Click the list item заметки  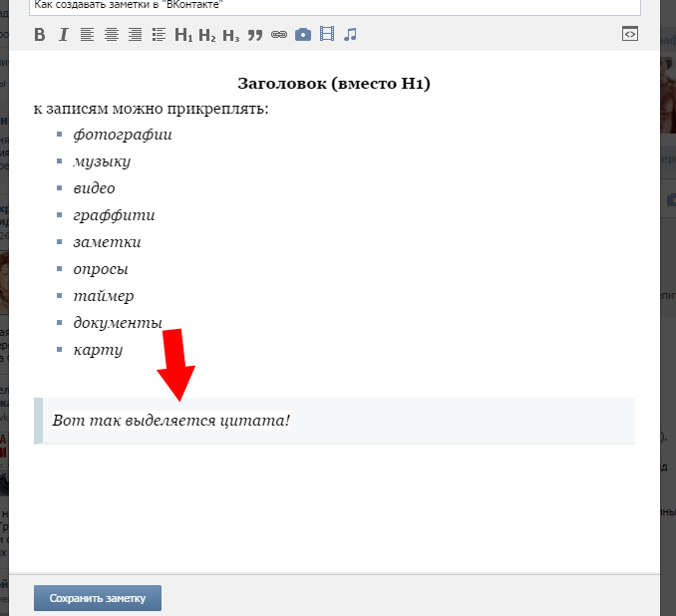107,242
